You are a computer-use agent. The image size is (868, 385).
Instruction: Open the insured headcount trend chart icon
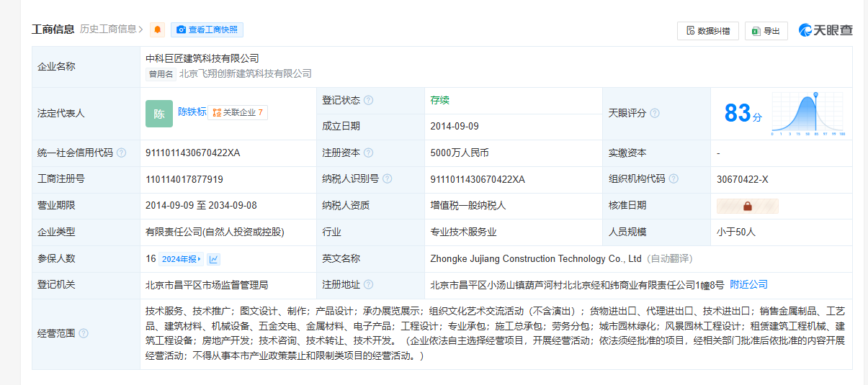click(x=215, y=259)
